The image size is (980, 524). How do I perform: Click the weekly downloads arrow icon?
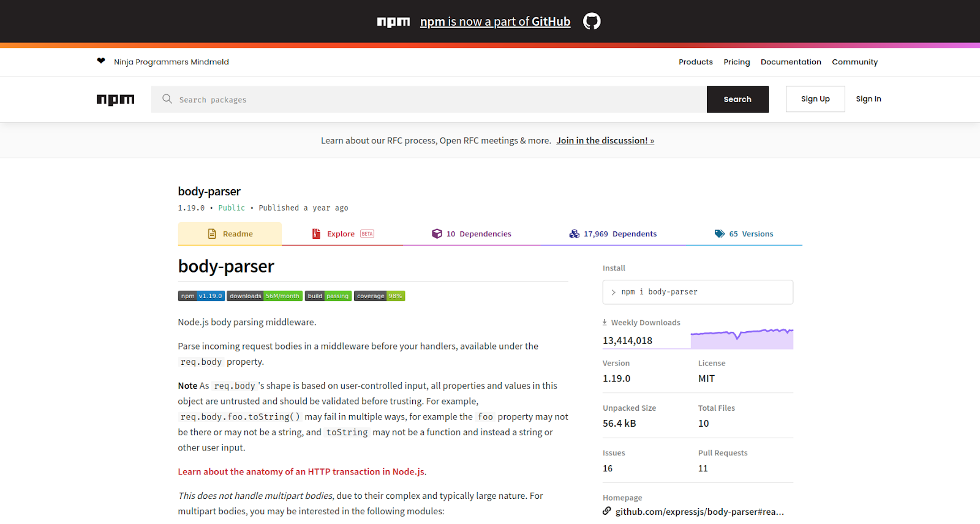[x=605, y=322]
